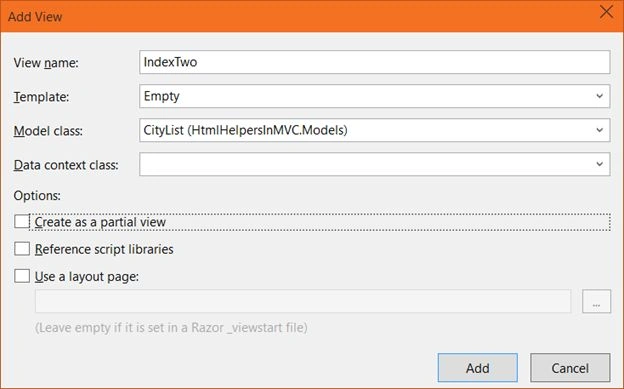Click the Razor _viewstart hint text
Viewport: 624px width, 389px height.
coord(171,328)
